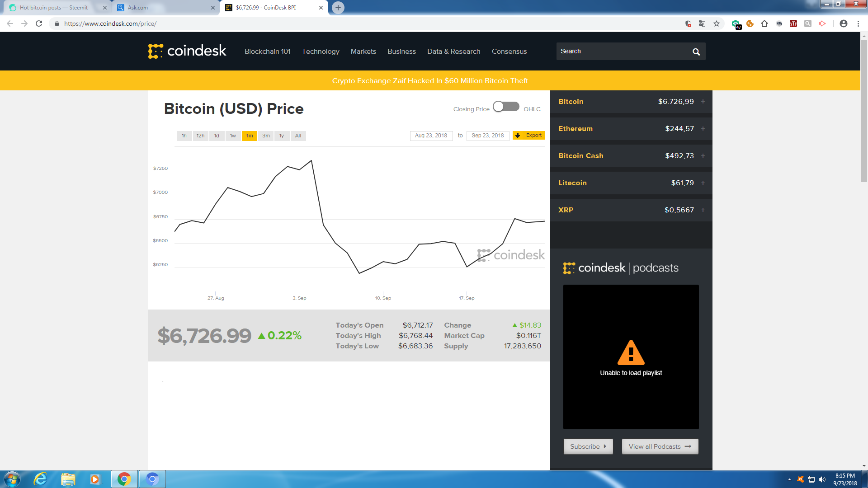Select the 1w chart range
Viewport: 868px width, 488px height.
pyautogui.click(x=233, y=136)
